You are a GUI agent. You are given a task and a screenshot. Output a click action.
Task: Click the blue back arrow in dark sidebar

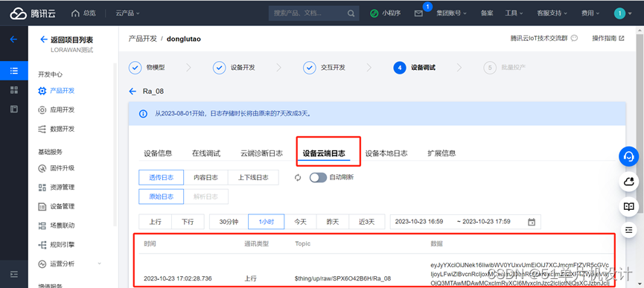pyautogui.click(x=13, y=39)
